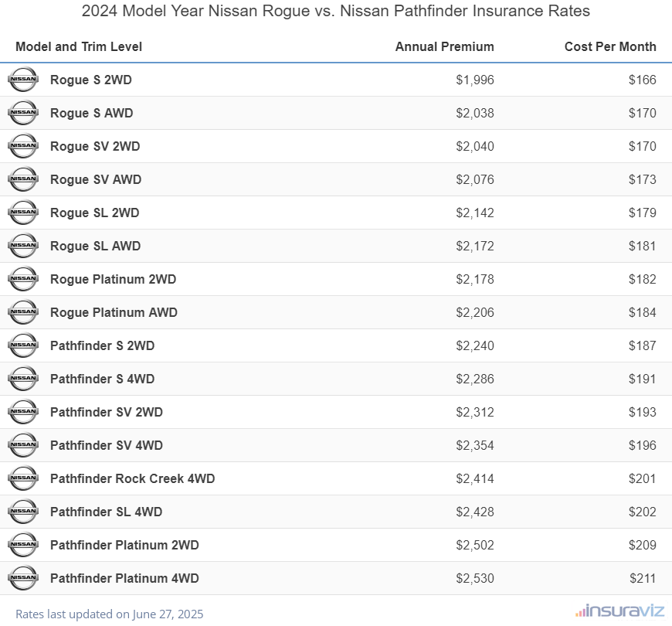Click the $2,530 annual premium value
The width and height of the screenshot is (672, 626).
[474, 578]
